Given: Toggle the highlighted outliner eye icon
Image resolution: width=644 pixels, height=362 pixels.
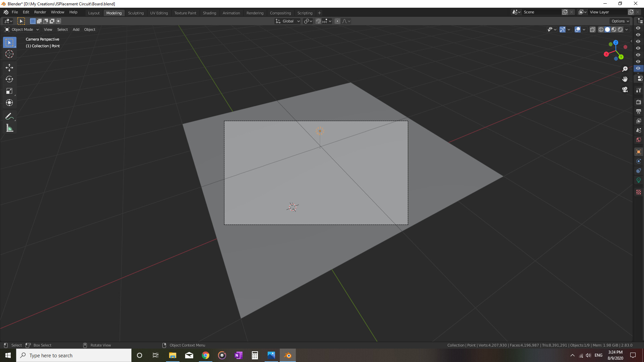Looking at the screenshot, I should coord(638,68).
